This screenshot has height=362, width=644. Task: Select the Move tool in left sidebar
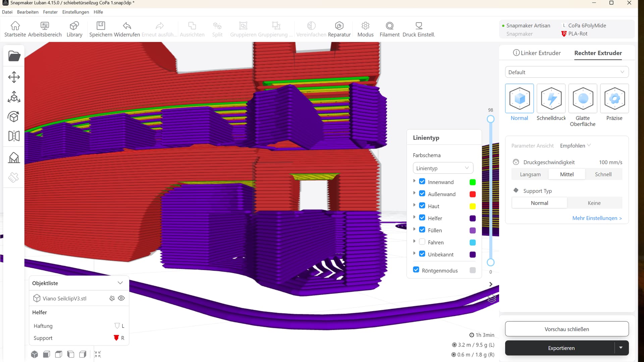pyautogui.click(x=14, y=77)
